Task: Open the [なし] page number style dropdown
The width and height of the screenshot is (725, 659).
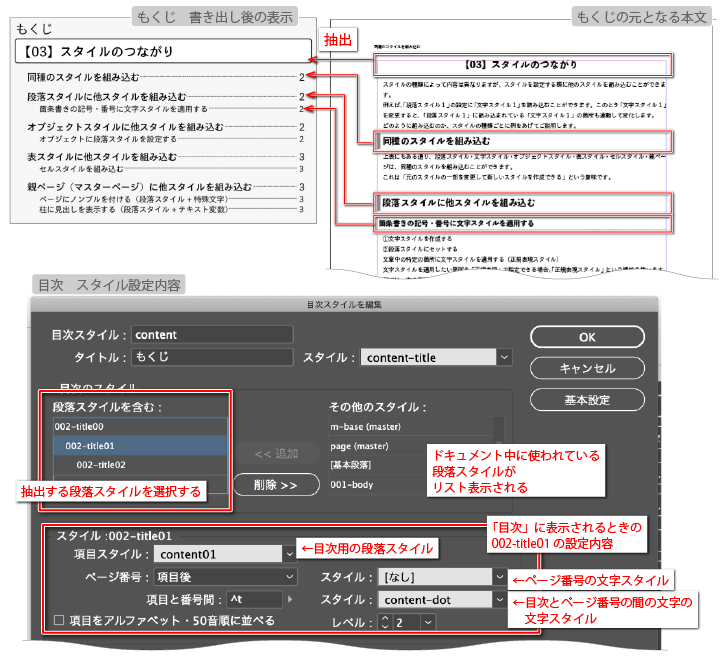Action: (x=497, y=577)
